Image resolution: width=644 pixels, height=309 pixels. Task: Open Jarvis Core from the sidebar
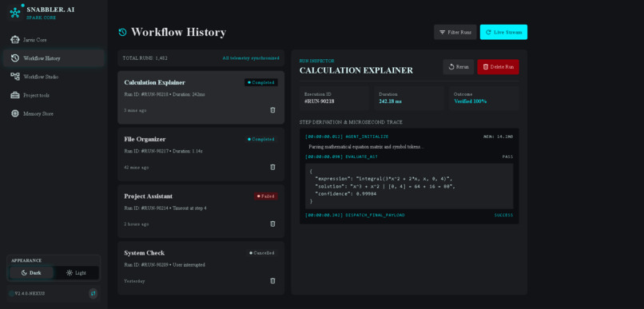coord(54,40)
